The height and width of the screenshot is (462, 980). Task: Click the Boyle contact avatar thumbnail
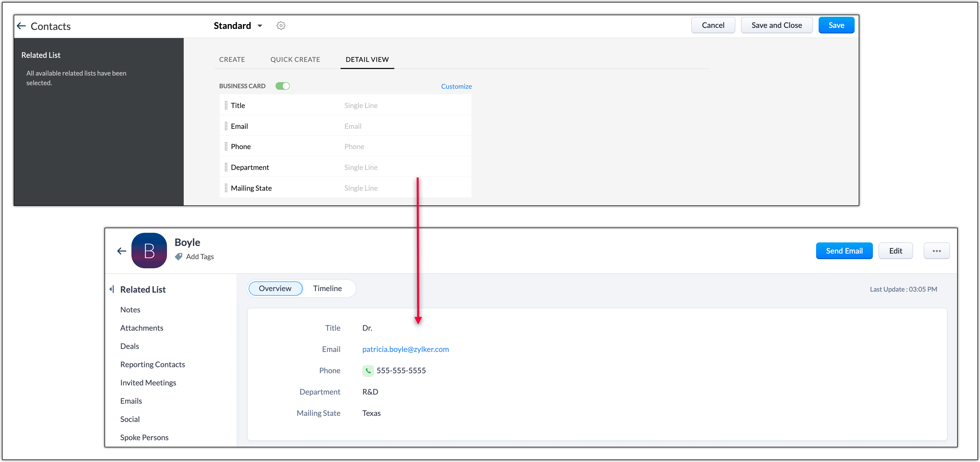(149, 251)
